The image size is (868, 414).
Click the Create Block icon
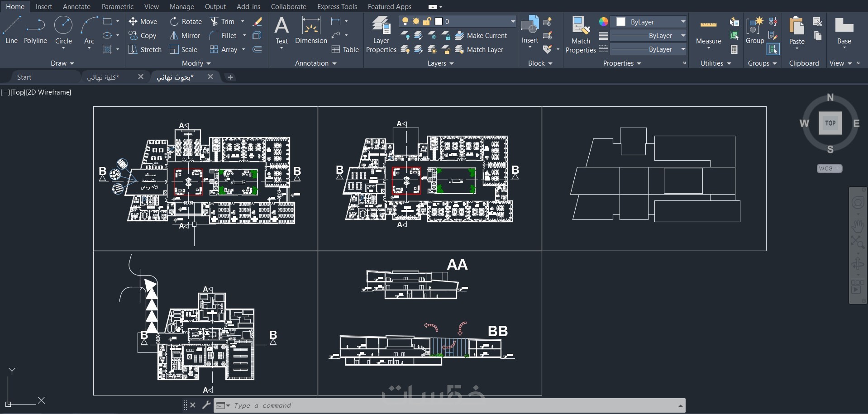tap(548, 21)
